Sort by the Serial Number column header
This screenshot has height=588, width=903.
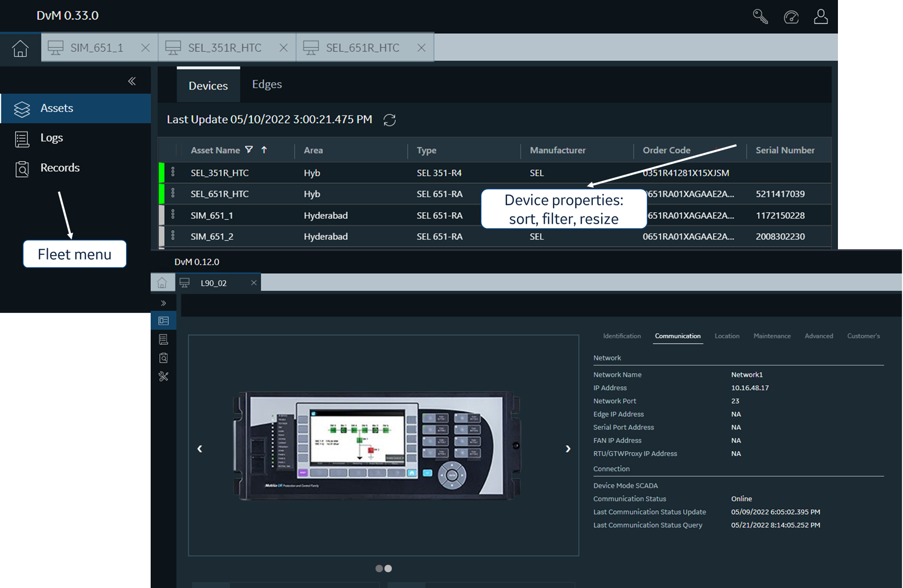click(785, 150)
